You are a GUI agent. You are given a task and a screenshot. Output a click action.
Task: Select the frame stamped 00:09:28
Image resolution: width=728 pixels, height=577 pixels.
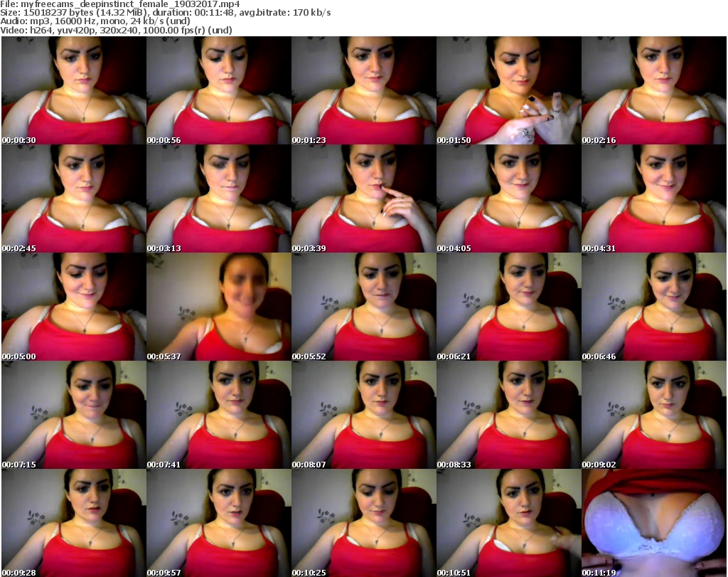(x=74, y=523)
